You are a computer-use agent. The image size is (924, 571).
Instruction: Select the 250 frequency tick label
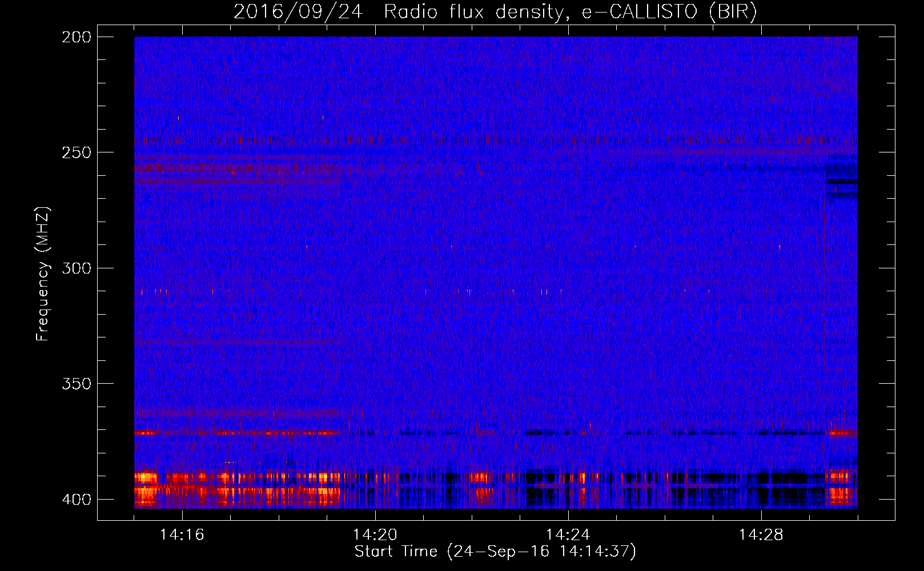(x=77, y=152)
